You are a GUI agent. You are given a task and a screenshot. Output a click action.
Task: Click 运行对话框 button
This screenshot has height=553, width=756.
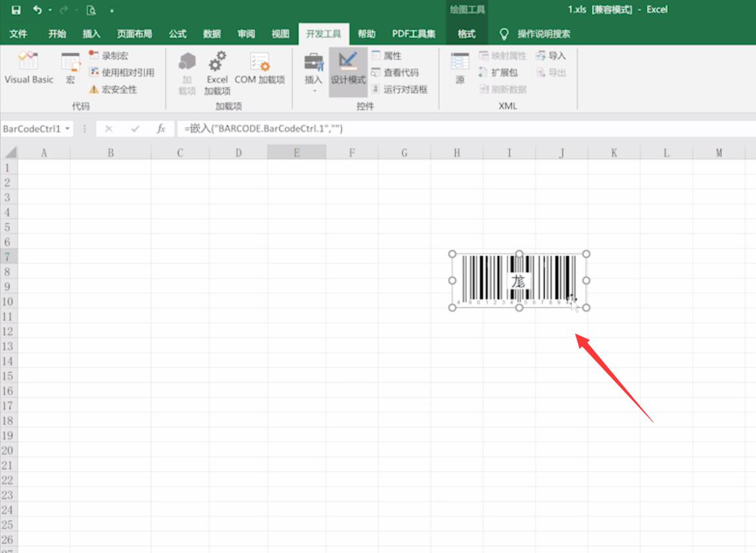click(x=399, y=89)
